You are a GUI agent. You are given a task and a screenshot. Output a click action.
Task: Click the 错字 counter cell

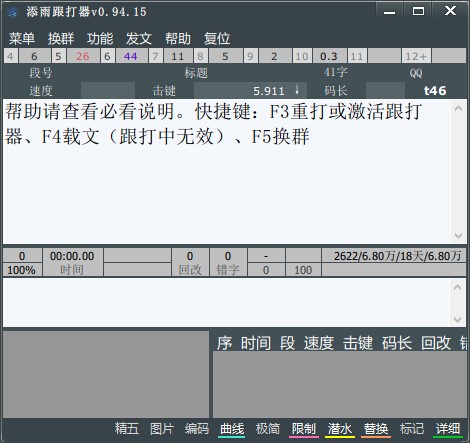pyautogui.click(x=228, y=262)
